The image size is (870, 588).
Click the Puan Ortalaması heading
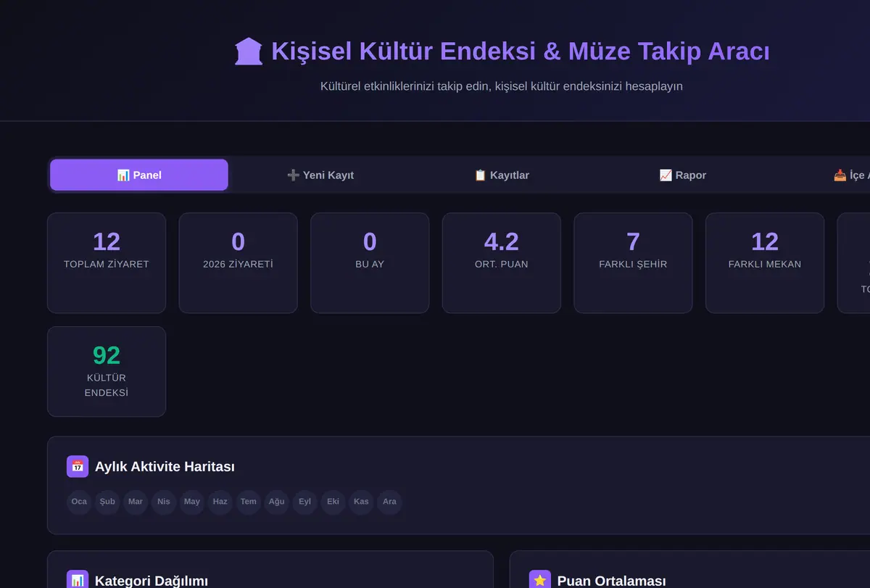point(611,581)
